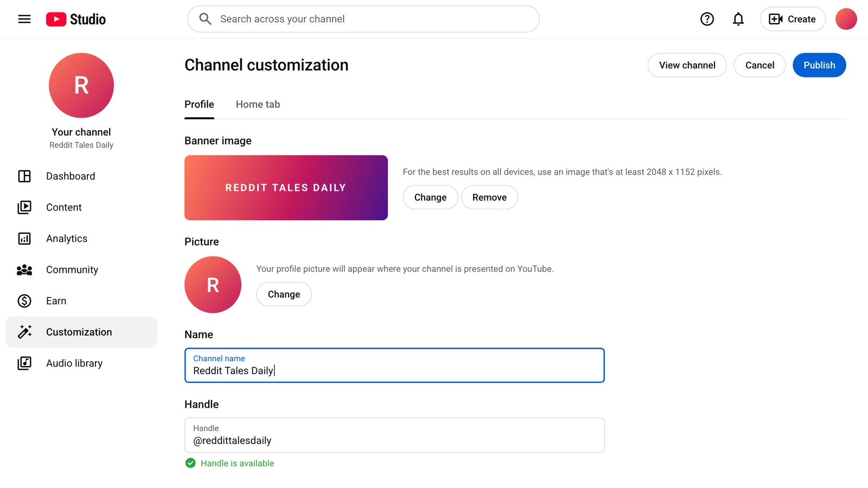Click the Create video camera button

tap(793, 19)
